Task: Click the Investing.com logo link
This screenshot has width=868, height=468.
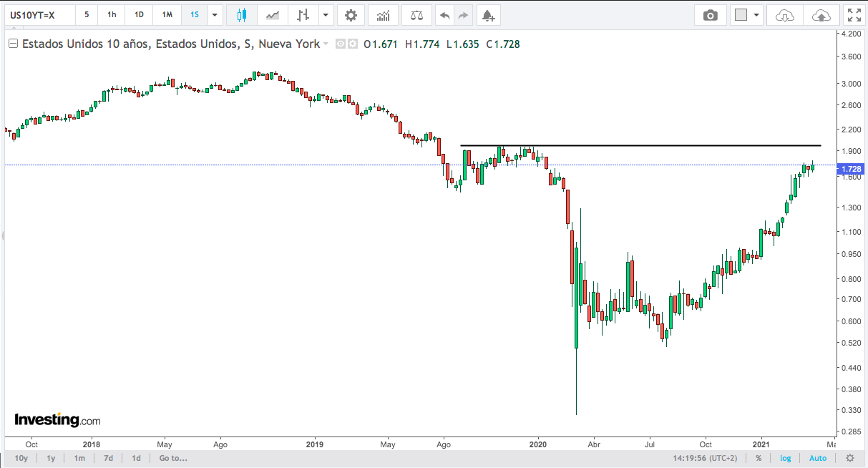Action: coord(57,420)
